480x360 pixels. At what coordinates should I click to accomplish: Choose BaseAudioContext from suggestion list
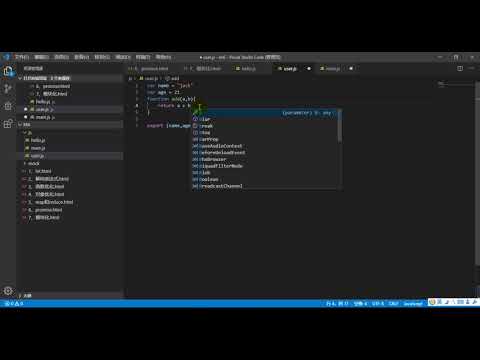click(x=265, y=146)
